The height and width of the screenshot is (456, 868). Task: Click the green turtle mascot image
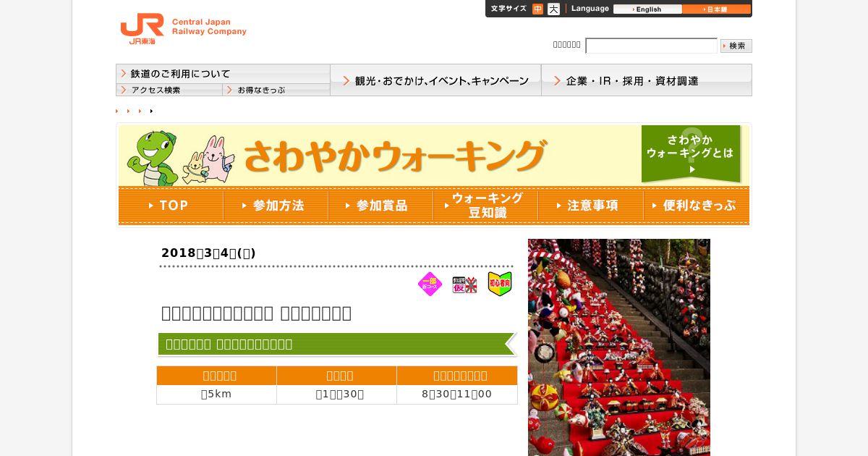point(152,157)
